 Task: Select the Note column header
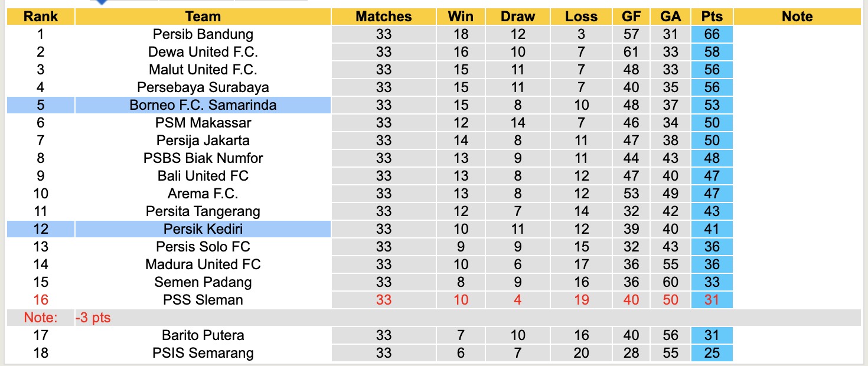click(x=797, y=17)
